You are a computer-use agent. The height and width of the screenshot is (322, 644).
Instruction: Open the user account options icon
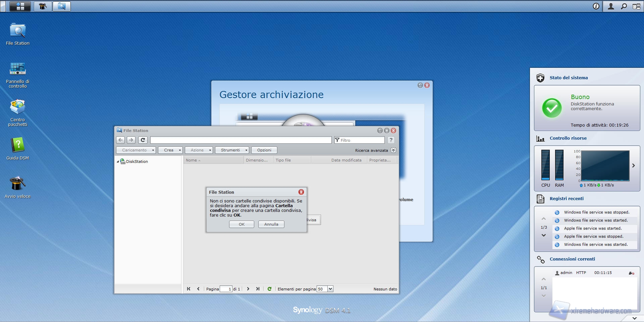(x=611, y=6)
